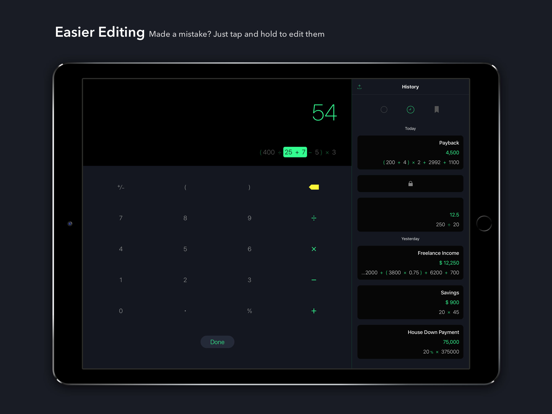Select the empty circle history filter
The height and width of the screenshot is (414, 552).
click(x=384, y=109)
